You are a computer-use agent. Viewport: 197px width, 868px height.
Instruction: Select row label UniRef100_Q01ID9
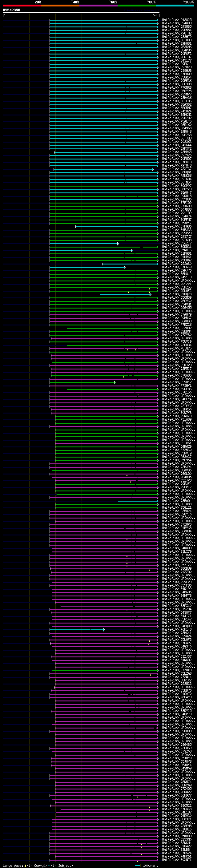point(177,213)
